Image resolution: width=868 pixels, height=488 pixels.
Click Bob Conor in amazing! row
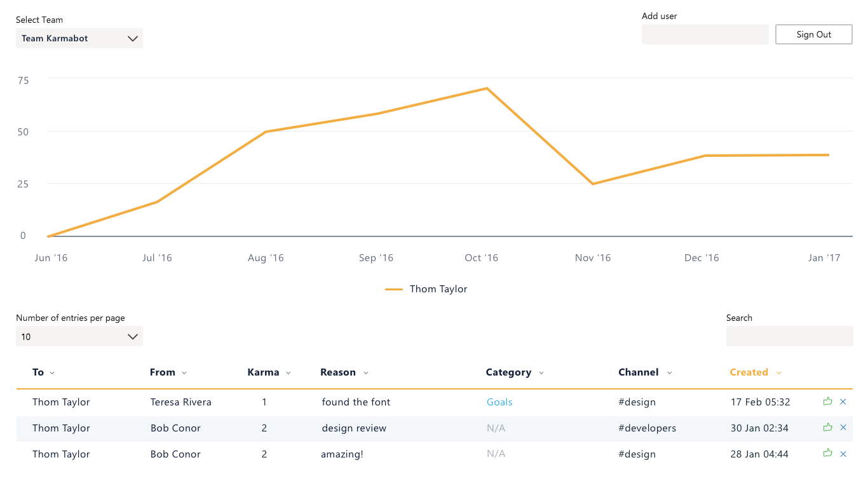tap(175, 454)
